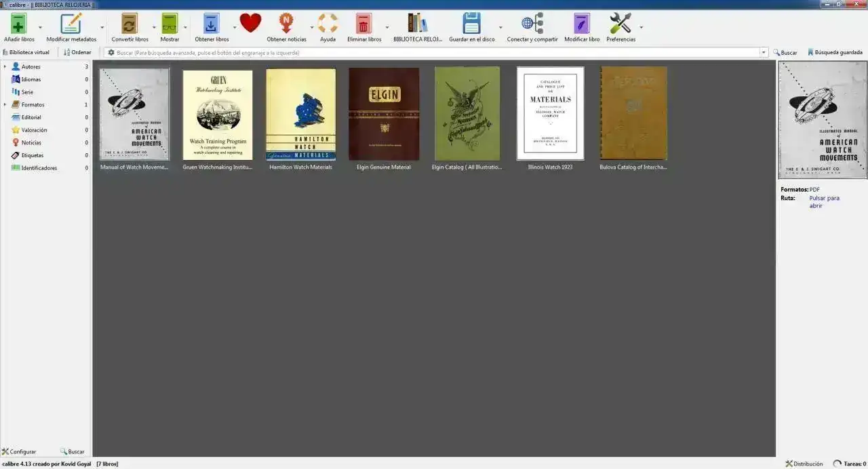Open the search history dropdown arrow
The image size is (868, 469).
(x=764, y=52)
